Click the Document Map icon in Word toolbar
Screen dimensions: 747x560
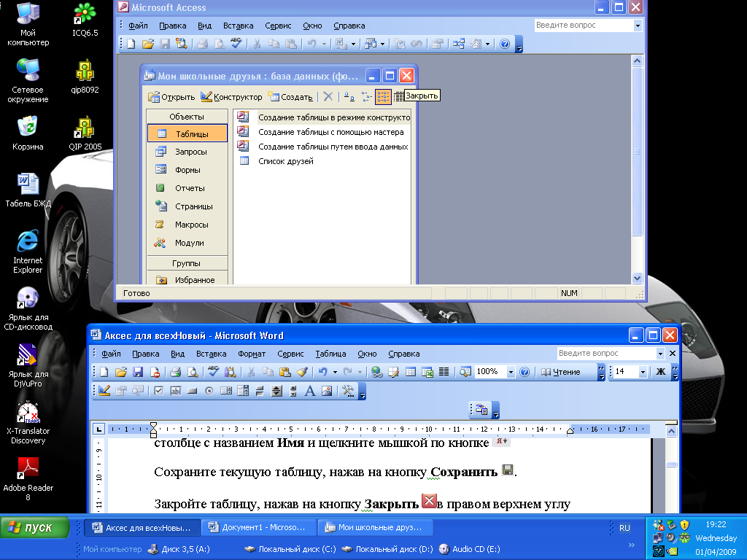coord(465,372)
